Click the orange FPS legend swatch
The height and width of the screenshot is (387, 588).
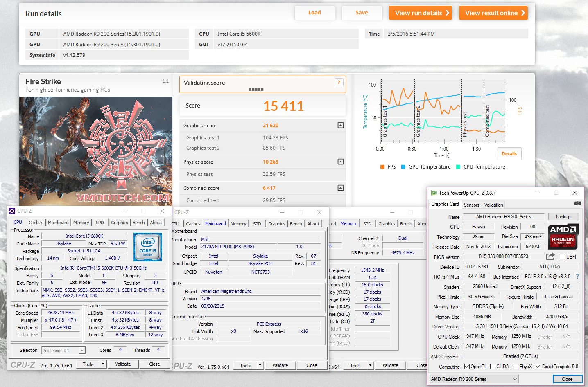[382, 167]
